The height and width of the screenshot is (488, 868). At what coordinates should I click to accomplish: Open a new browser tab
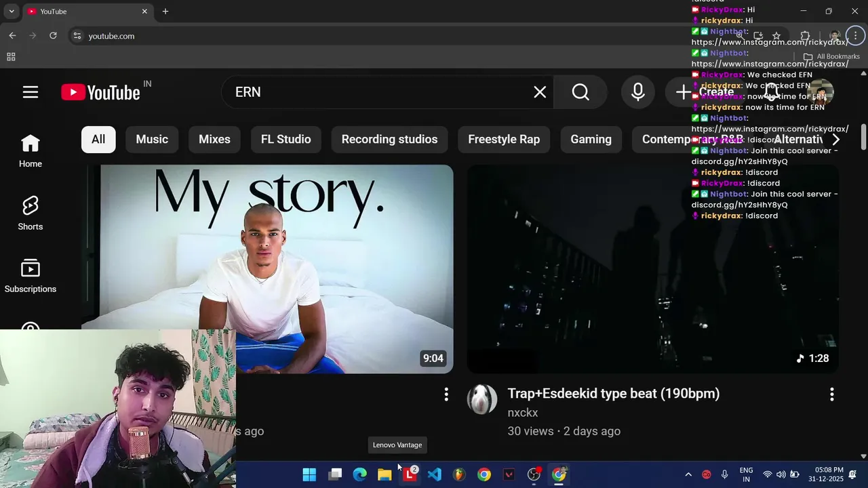coord(165,12)
